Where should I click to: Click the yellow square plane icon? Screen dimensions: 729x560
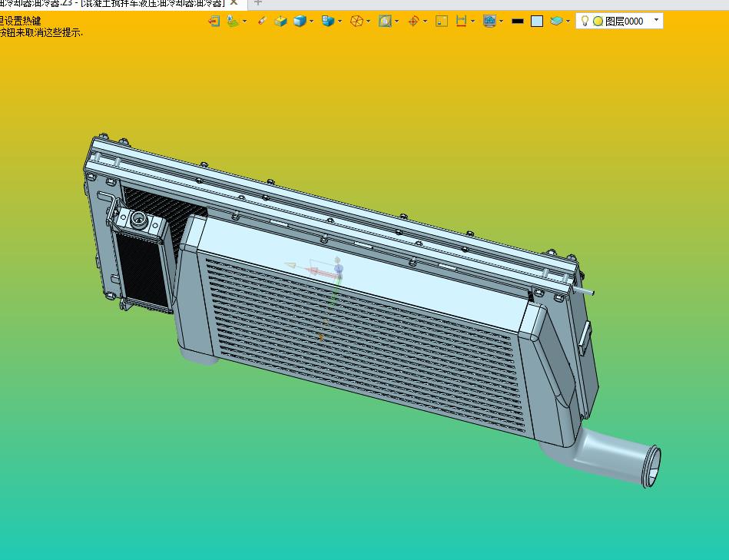coord(442,21)
